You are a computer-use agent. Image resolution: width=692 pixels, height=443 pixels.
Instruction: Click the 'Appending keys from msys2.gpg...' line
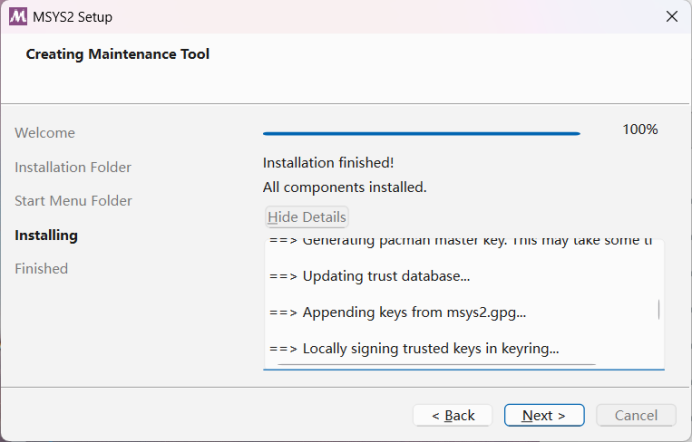pyautogui.click(x=398, y=312)
